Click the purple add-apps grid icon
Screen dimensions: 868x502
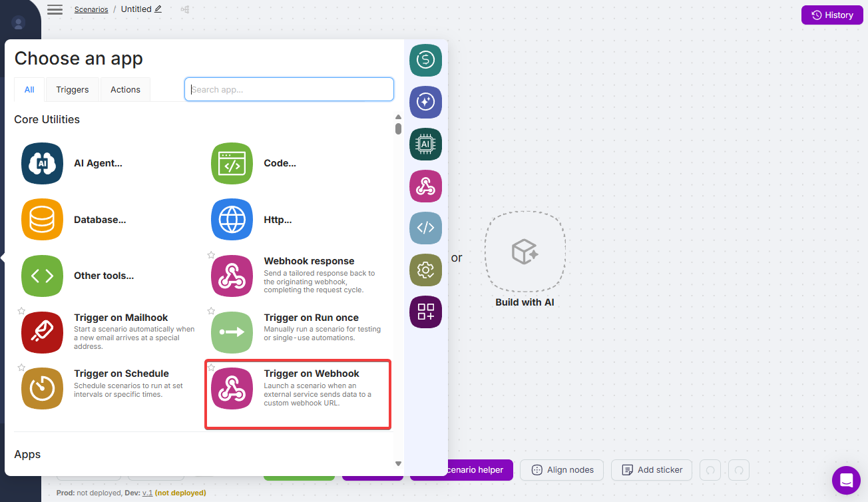(x=425, y=312)
